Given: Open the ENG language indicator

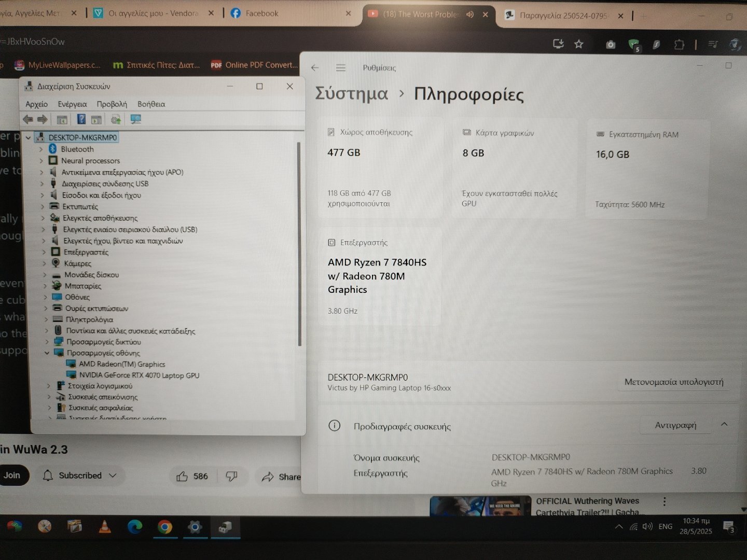Looking at the screenshot, I should [666, 527].
